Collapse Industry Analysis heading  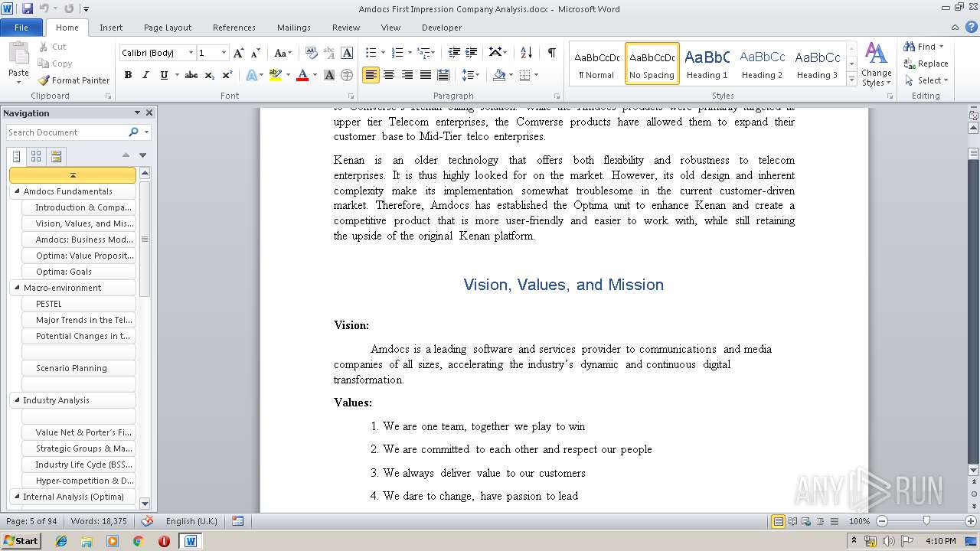click(x=17, y=400)
